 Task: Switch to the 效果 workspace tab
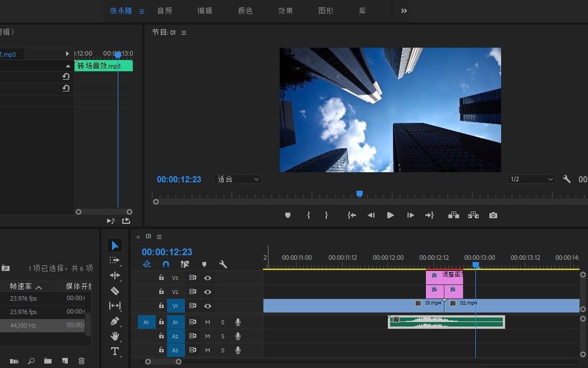point(285,11)
